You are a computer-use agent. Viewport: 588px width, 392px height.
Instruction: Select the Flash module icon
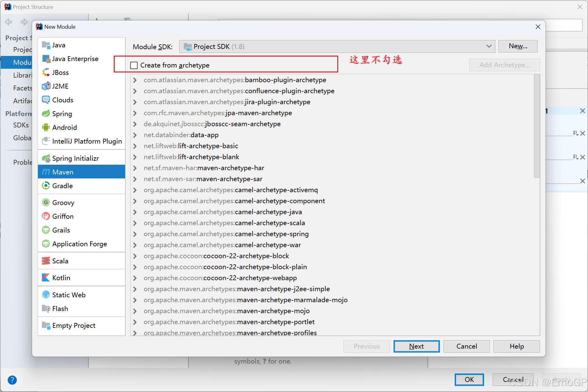(46, 309)
